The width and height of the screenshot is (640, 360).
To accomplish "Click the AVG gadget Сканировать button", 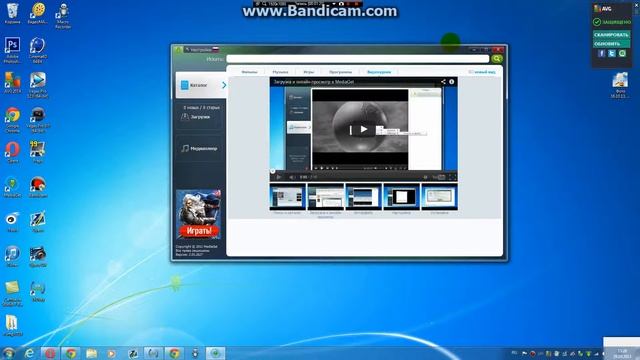I will [x=611, y=35].
